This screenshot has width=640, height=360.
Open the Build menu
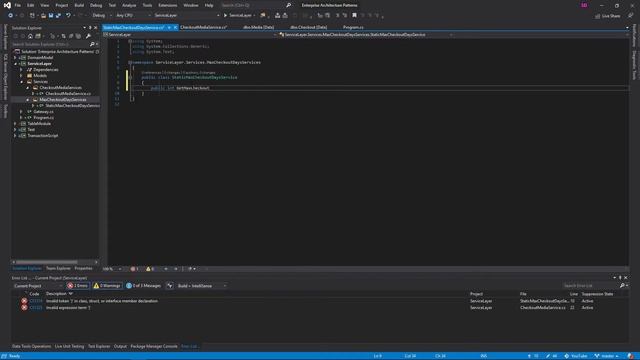coord(79,5)
